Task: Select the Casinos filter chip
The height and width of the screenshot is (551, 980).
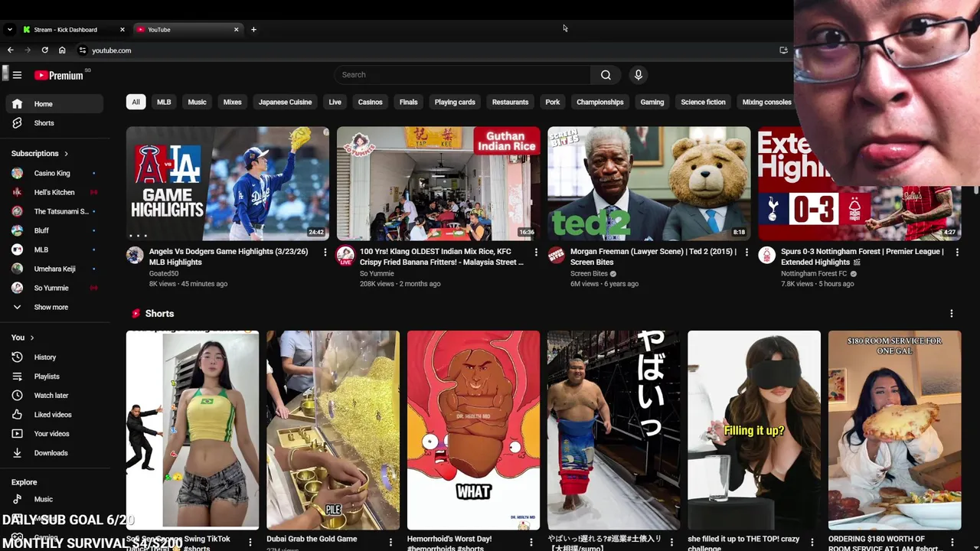Action: (370, 102)
